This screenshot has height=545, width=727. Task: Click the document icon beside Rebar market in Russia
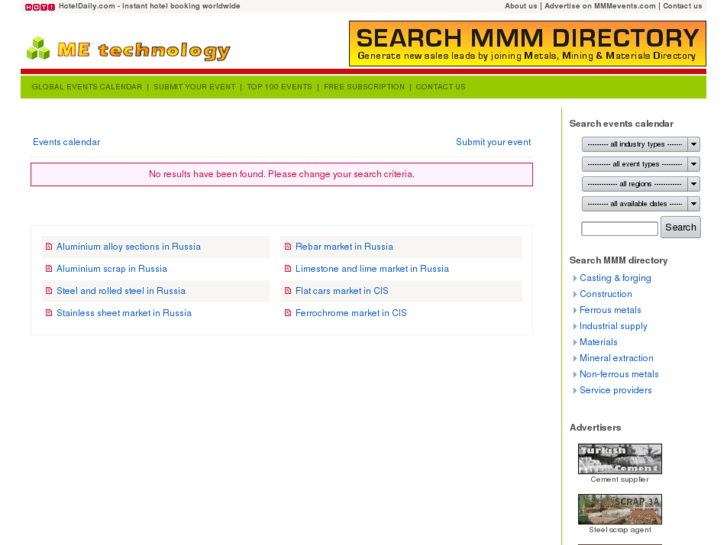click(x=288, y=247)
